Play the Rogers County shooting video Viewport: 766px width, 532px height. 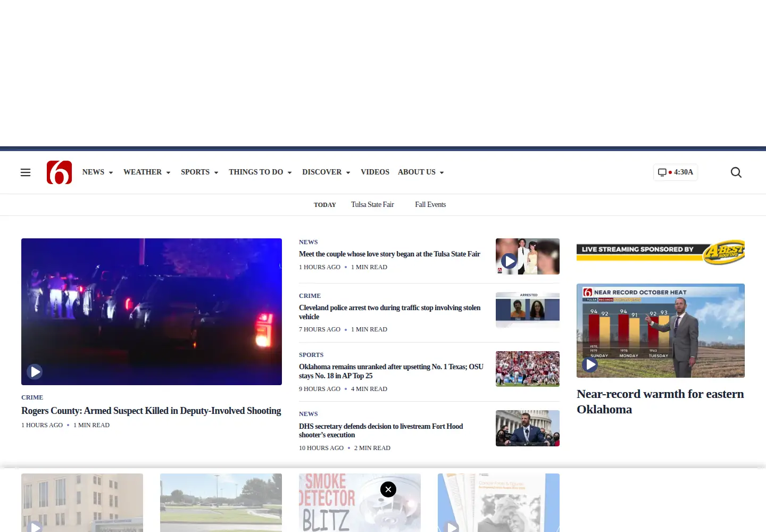click(35, 371)
